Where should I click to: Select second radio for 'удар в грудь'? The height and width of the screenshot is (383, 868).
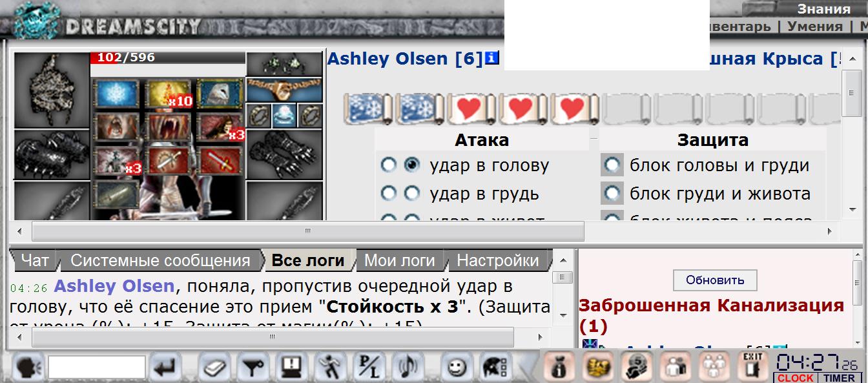coord(411,193)
